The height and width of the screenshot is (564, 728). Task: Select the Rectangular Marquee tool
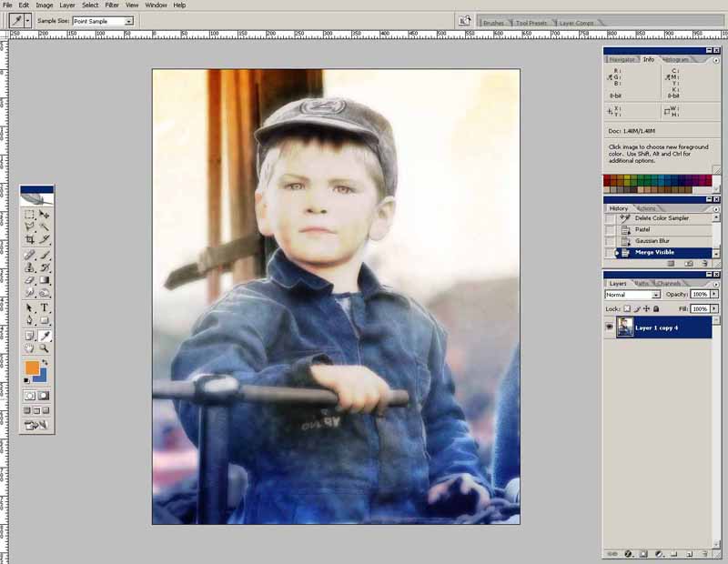[30, 215]
